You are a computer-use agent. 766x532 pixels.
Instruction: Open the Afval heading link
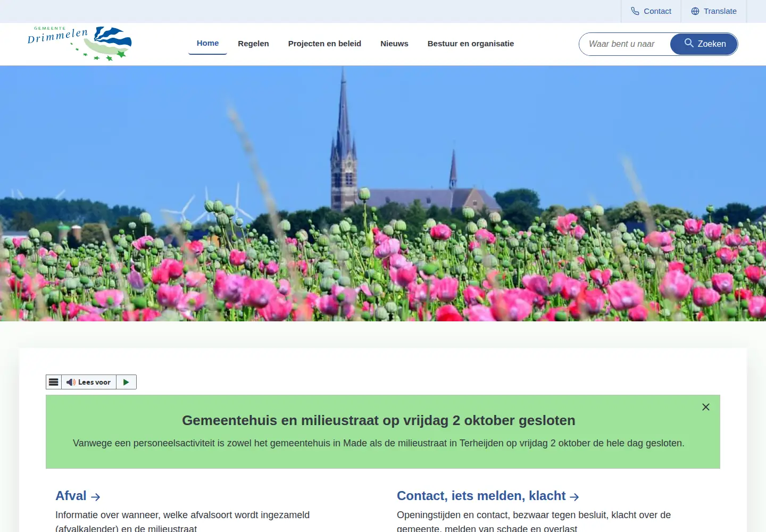click(x=78, y=496)
